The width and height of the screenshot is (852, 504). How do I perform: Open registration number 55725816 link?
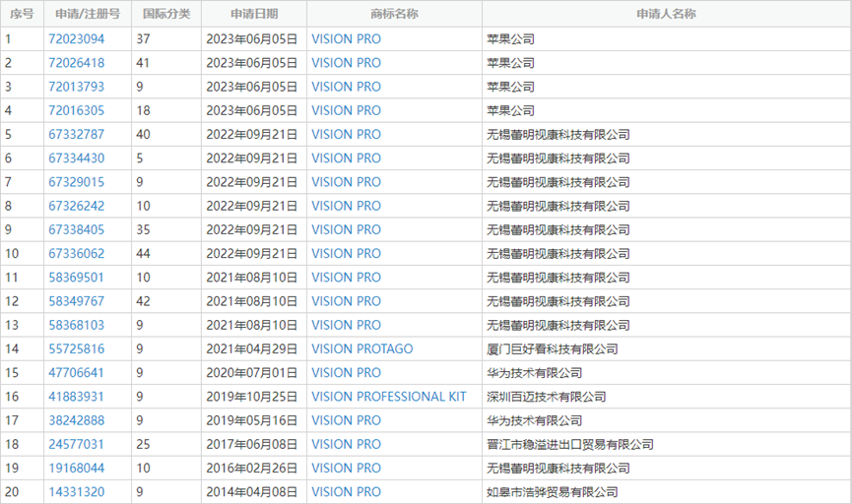[76, 349]
